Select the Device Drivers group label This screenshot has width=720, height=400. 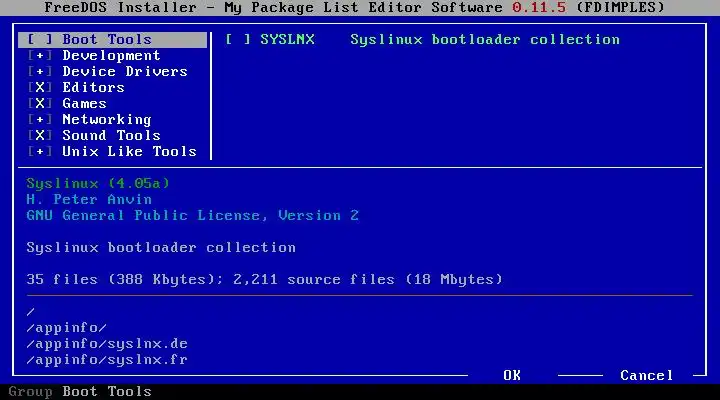click(125, 72)
